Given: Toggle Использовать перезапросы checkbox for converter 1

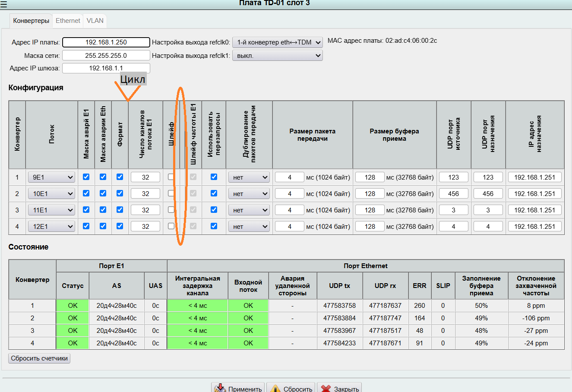Looking at the screenshot, I should [x=214, y=177].
